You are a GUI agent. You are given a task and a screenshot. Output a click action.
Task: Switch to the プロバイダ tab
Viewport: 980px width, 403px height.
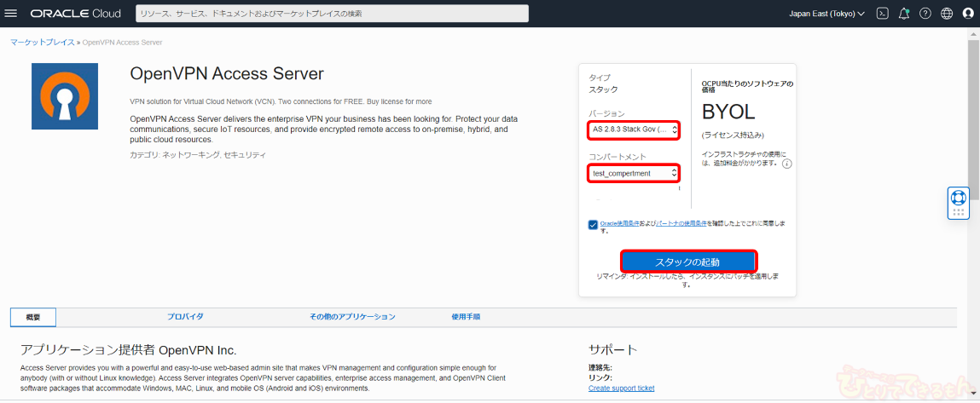coord(185,317)
